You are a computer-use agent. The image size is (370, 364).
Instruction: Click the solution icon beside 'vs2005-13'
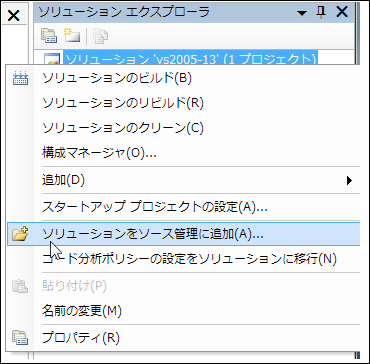click(52, 58)
